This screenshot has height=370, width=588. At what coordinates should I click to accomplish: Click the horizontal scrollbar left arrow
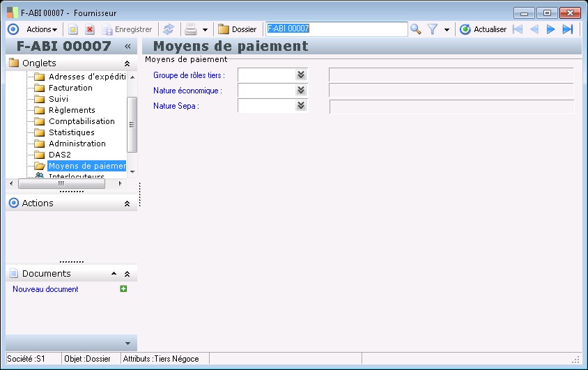[11, 184]
